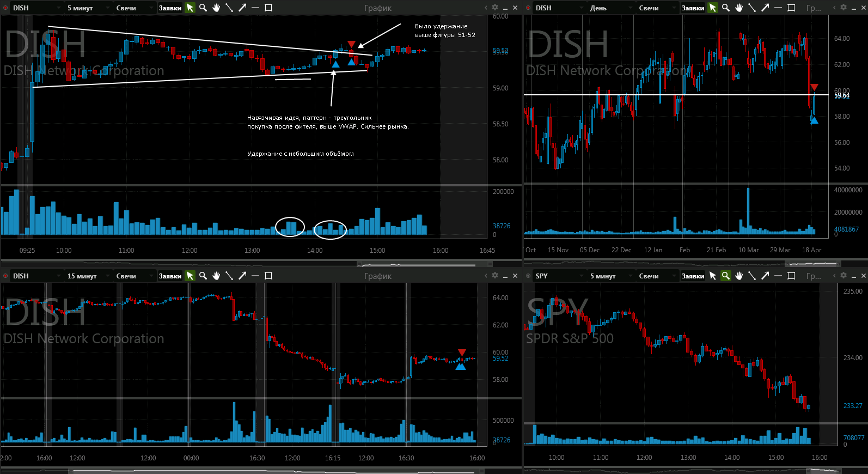Pick hand pan tool in DISH 15-minute chart
868x474 pixels.
[216, 276]
